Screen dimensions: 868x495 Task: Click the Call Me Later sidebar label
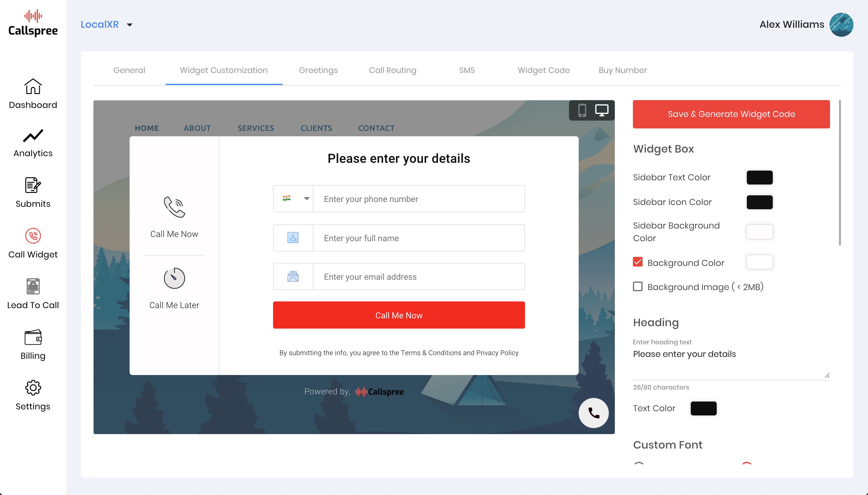click(174, 305)
